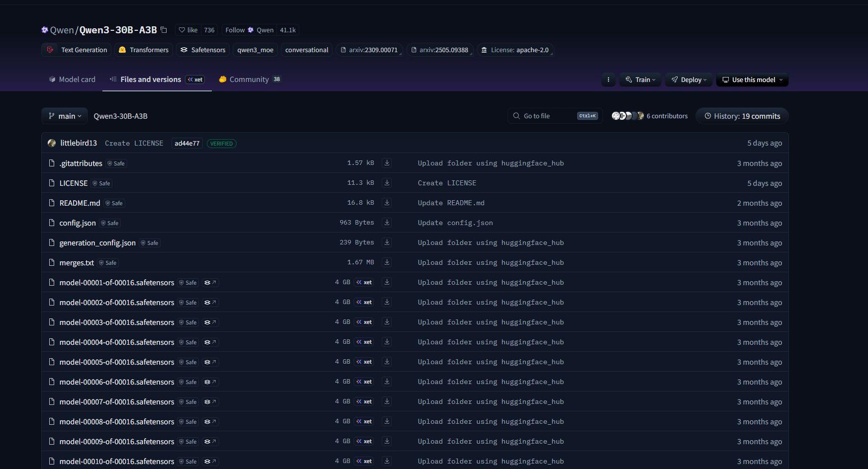Screen dimensions: 868x469
Task: Inspect safetensors metadata for model-00002
Action: coord(210,303)
